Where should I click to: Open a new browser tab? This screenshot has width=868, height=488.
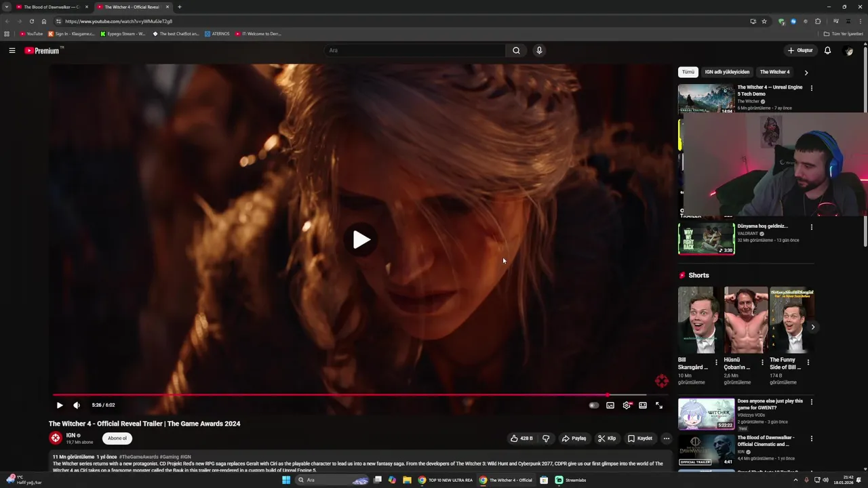tap(180, 7)
